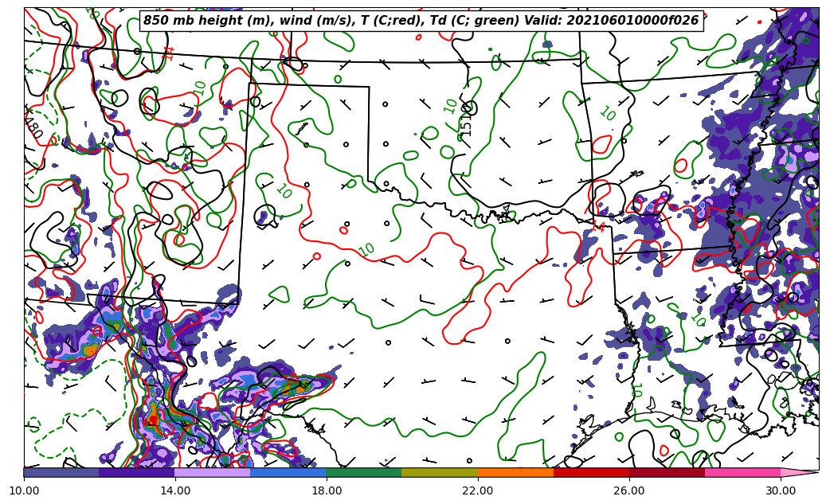Select the 22.00 colorbar tick label

coord(478,490)
